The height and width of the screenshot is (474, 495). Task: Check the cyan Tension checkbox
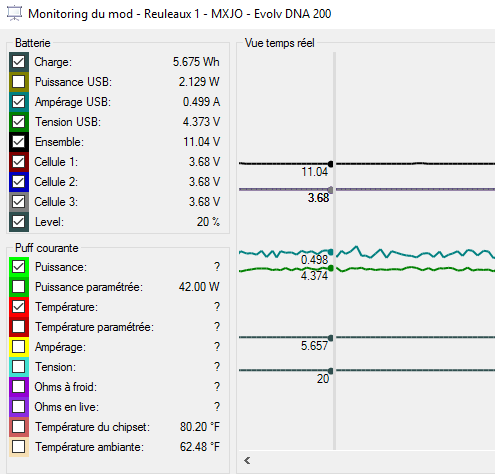click(19, 367)
